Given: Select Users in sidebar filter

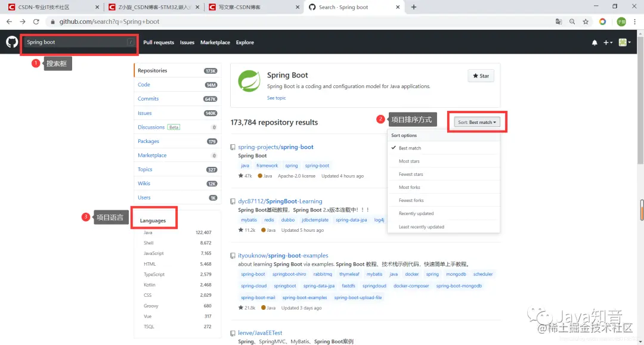Looking at the screenshot, I should pyautogui.click(x=178, y=198).
